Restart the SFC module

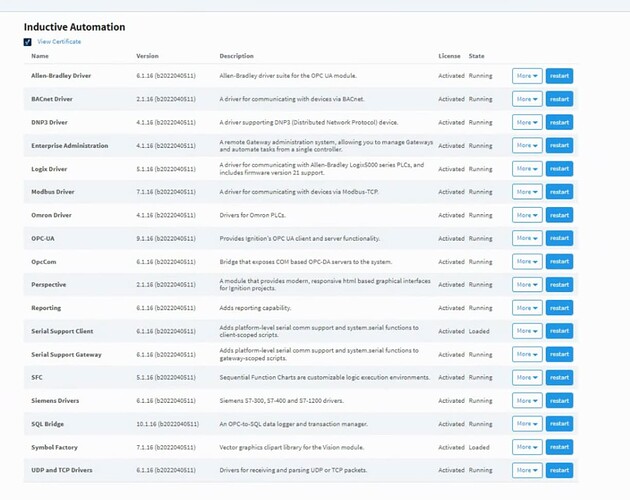(559, 377)
